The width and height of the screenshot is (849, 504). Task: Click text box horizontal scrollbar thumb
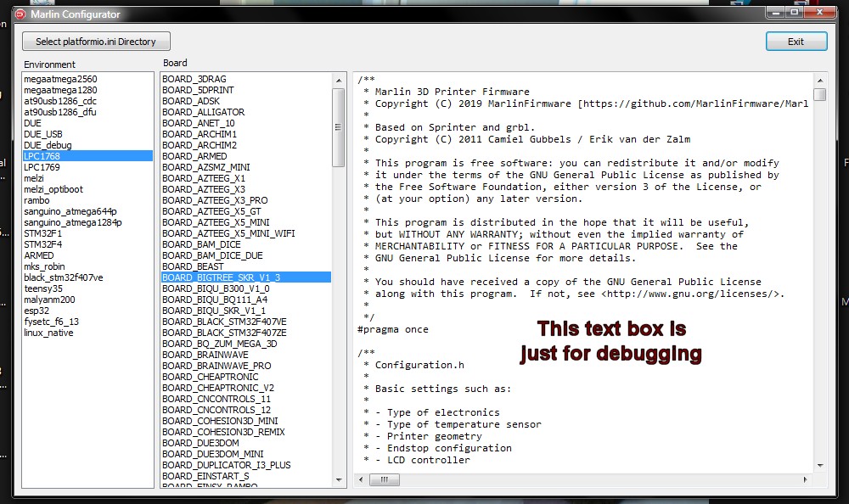[x=385, y=479]
